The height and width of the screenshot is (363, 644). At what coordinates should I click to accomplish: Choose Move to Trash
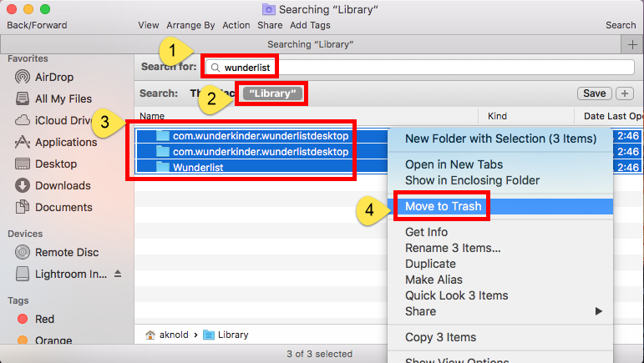(x=500, y=206)
